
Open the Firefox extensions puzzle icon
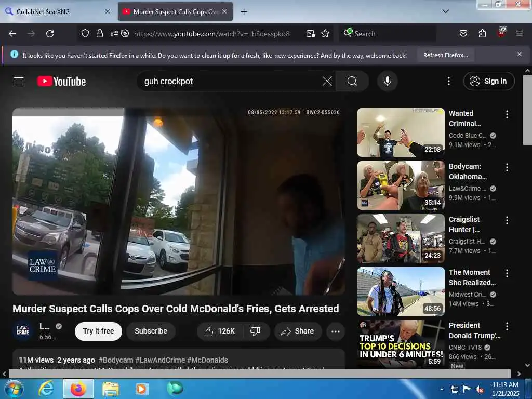click(x=482, y=34)
